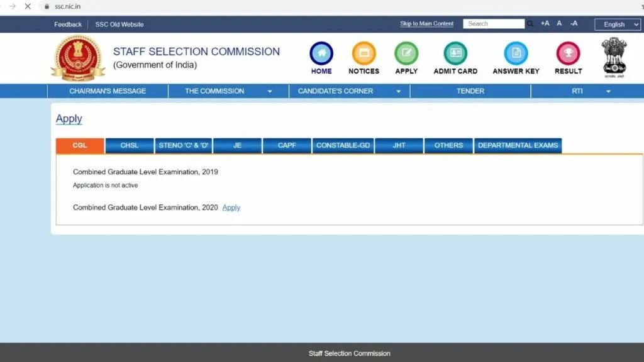Expand the RTI menu
This screenshot has width=644, height=362.
click(587, 91)
